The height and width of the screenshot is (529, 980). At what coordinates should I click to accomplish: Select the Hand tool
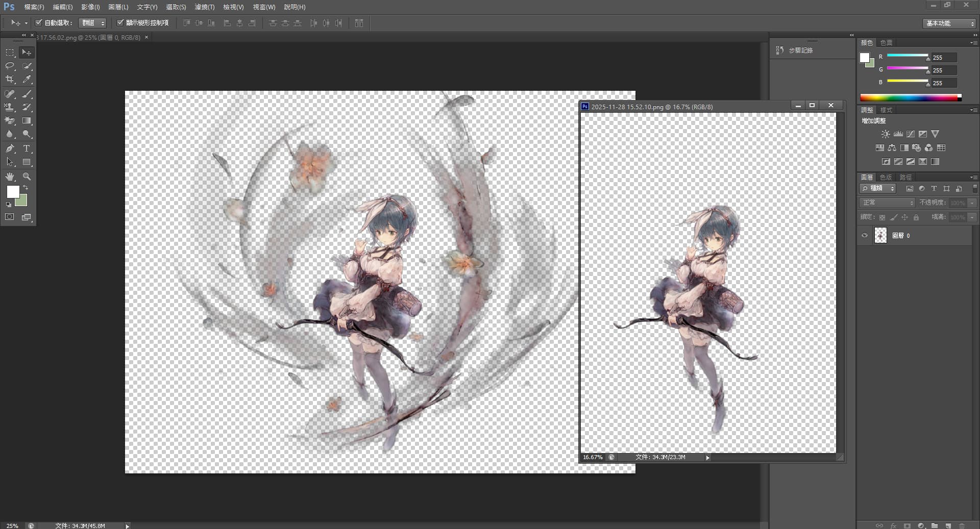10,177
